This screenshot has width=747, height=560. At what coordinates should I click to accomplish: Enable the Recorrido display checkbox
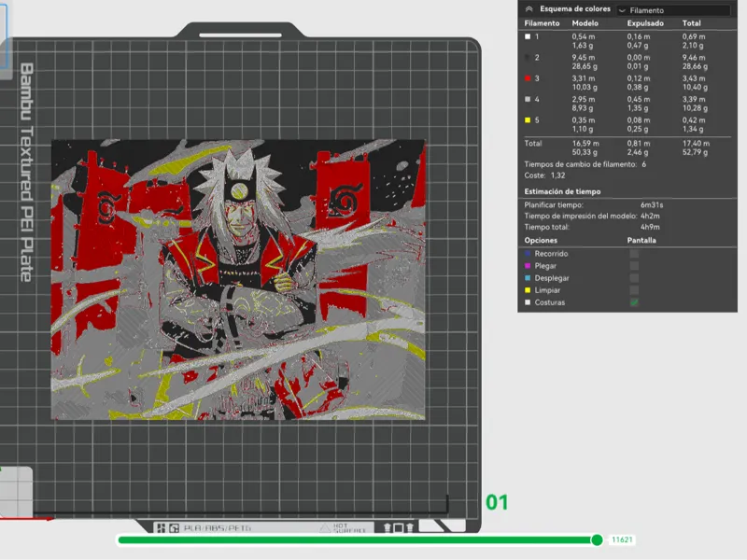(x=634, y=254)
